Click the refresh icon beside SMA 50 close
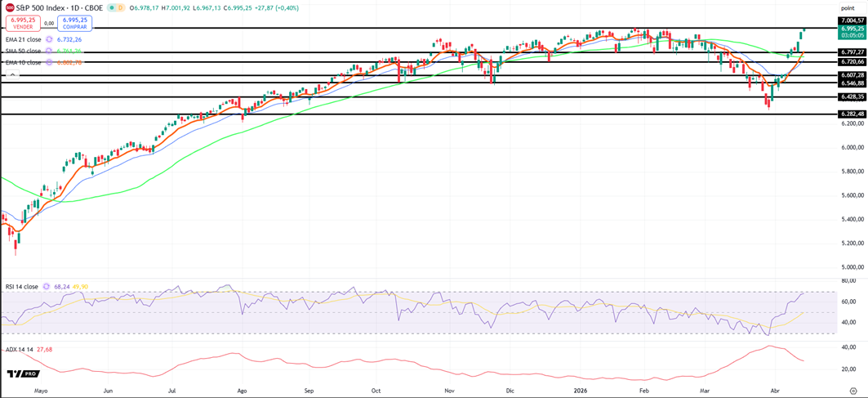This screenshot has width=868, height=398. (50, 51)
